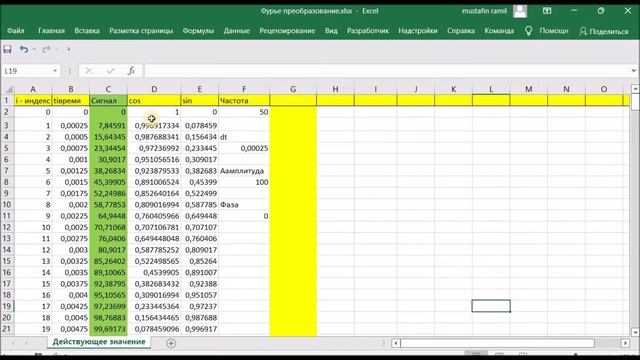Select cell C1 labeled Сигнал
640x360 pixels.
point(108,100)
